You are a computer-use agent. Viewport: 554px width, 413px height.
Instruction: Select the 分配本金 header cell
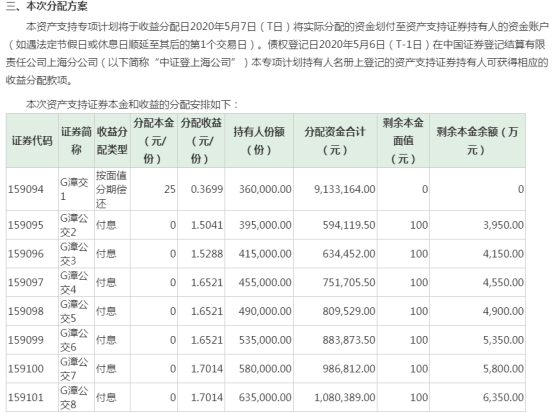[x=154, y=141]
